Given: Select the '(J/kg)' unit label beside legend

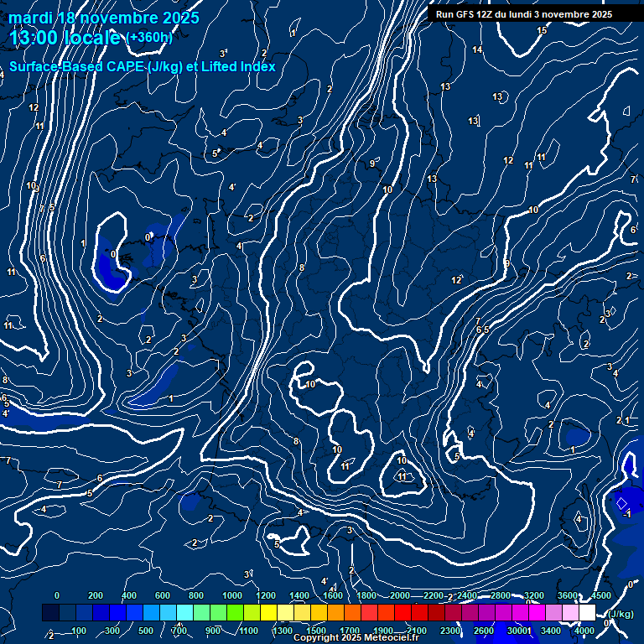Looking at the screenshot, I should coord(621,614).
